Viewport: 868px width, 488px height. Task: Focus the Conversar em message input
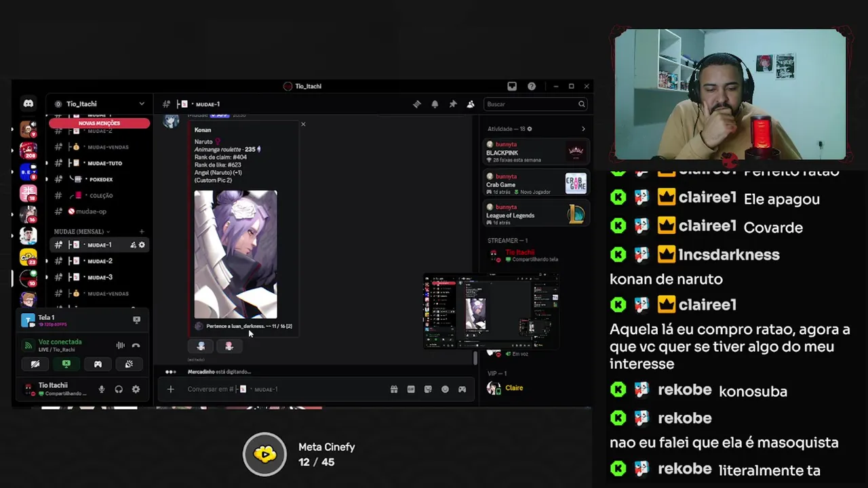(x=285, y=389)
